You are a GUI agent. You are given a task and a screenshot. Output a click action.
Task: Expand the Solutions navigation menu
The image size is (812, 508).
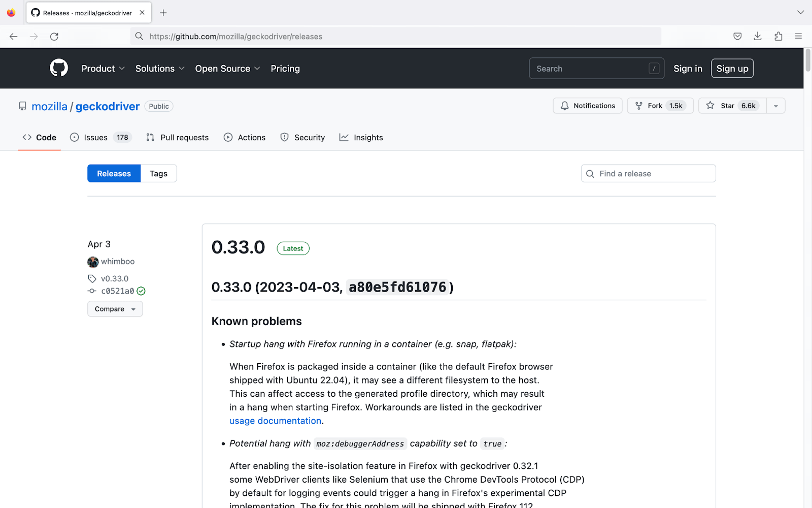[x=160, y=69]
